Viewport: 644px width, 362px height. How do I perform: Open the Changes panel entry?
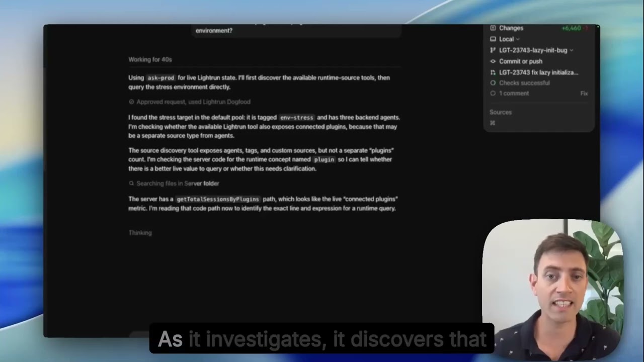(x=511, y=28)
